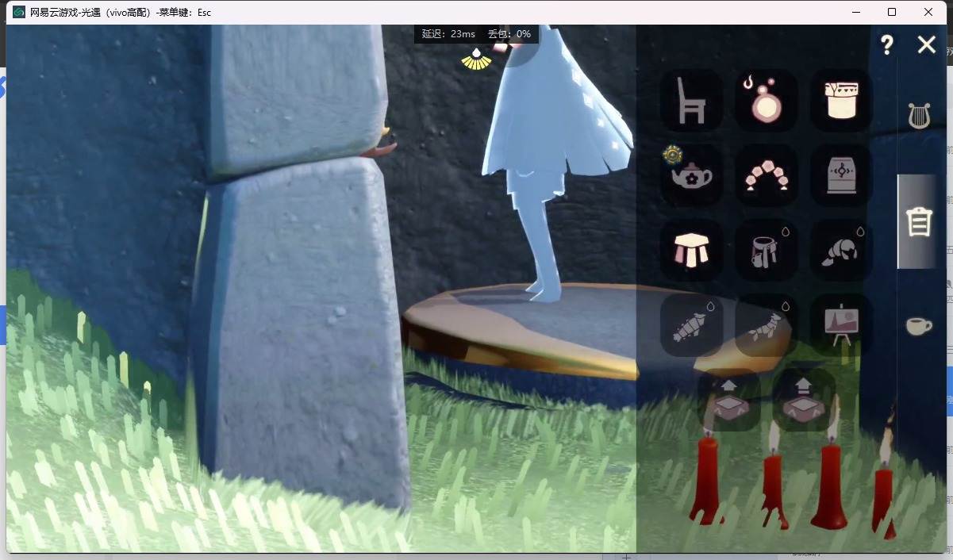This screenshot has height=560, width=953.
Task: Click the 丢包：0% packet loss readout
Action: [509, 34]
